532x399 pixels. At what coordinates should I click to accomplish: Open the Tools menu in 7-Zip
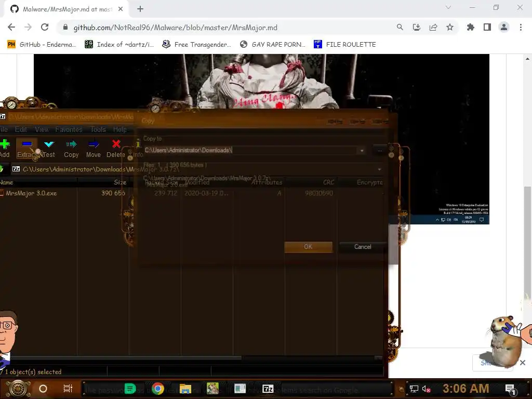pos(98,129)
